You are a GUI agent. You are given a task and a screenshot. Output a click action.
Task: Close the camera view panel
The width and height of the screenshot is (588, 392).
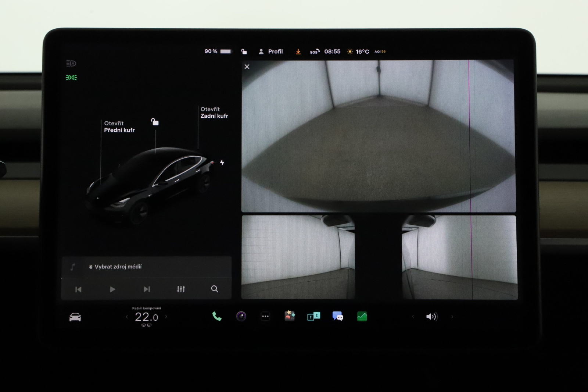(247, 67)
